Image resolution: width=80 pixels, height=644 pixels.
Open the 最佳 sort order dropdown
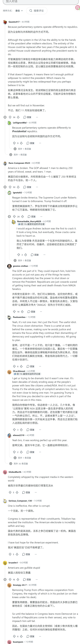pyautogui.click(x=19, y=11)
